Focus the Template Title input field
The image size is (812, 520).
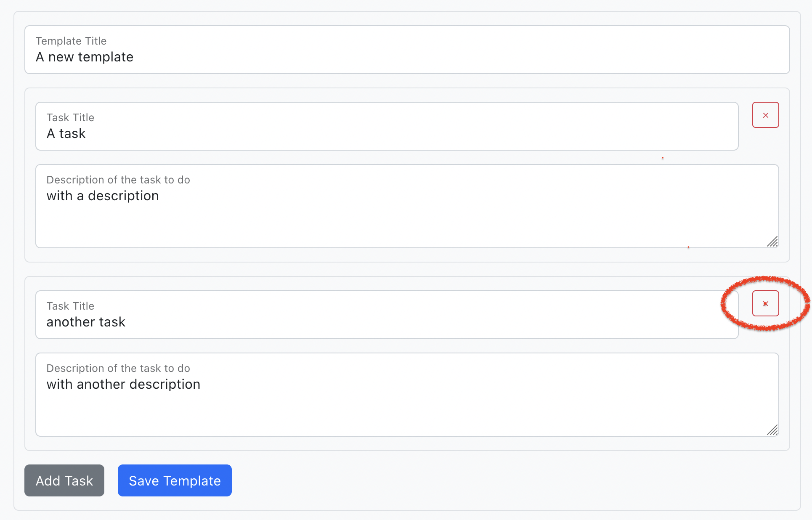coord(407,50)
